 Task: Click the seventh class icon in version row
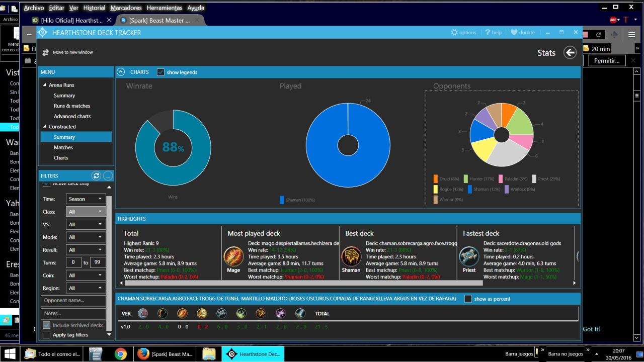[261, 313]
